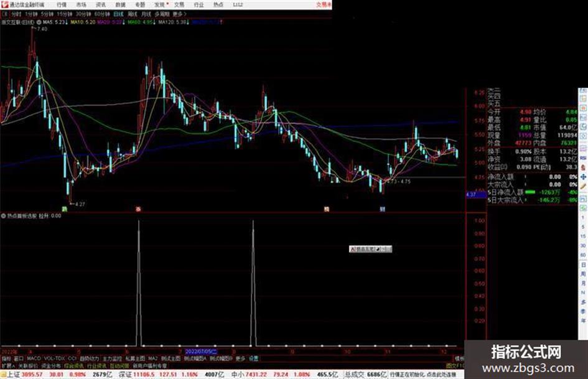588x379 pixels.
Task: Open the 行情 menu
Action: [x=62, y=5]
